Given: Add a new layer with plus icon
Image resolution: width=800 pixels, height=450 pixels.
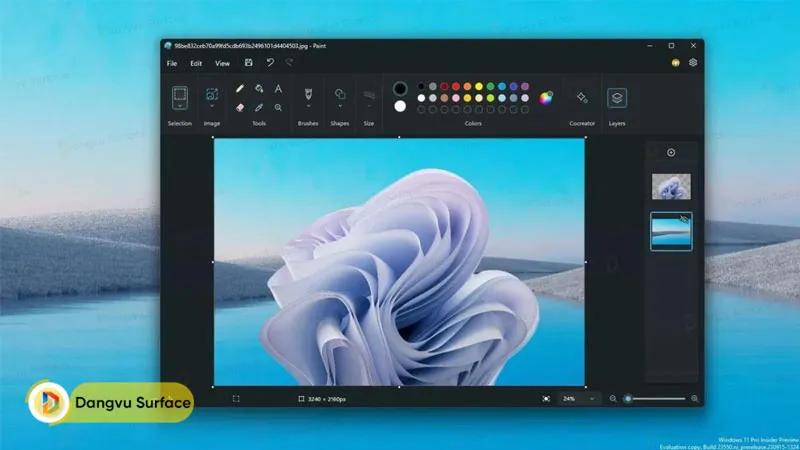Looking at the screenshot, I should [x=671, y=153].
